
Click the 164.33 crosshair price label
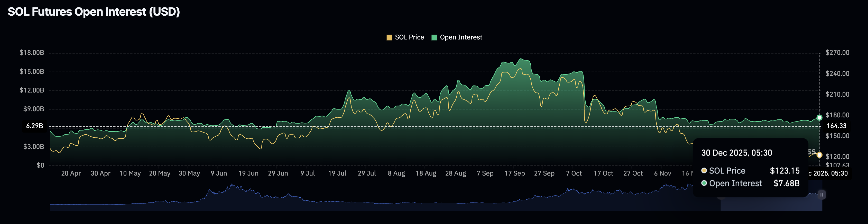(x=836, y=126)
